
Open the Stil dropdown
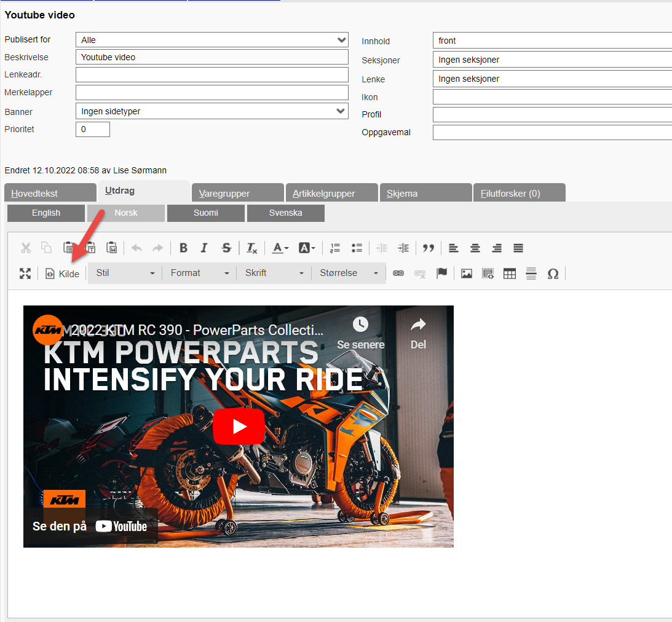[x=125, y=274]
